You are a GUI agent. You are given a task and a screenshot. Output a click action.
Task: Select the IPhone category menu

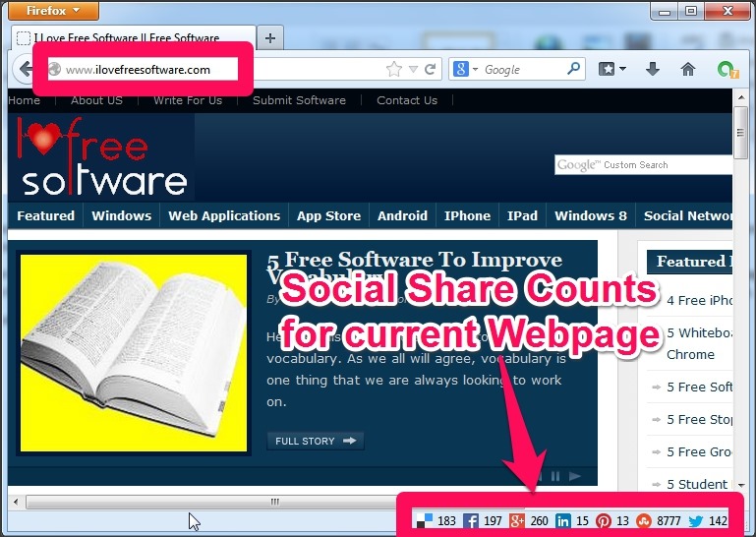click(467, 215)
